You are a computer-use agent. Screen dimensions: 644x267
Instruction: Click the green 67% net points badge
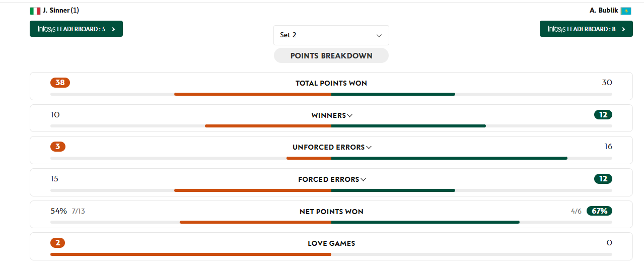click(599, 211)
